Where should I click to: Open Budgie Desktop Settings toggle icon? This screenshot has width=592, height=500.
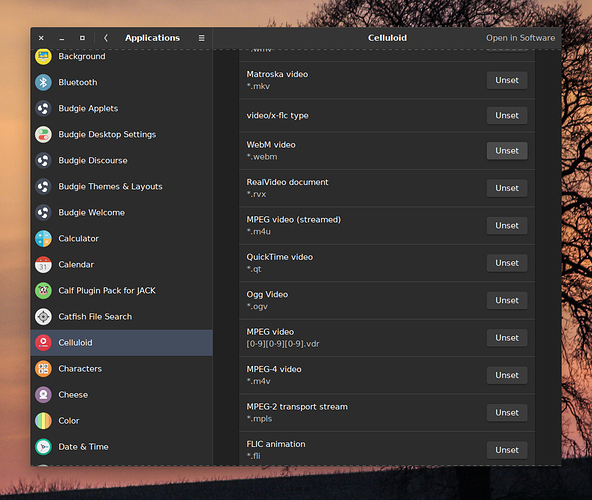click(43, 134)
